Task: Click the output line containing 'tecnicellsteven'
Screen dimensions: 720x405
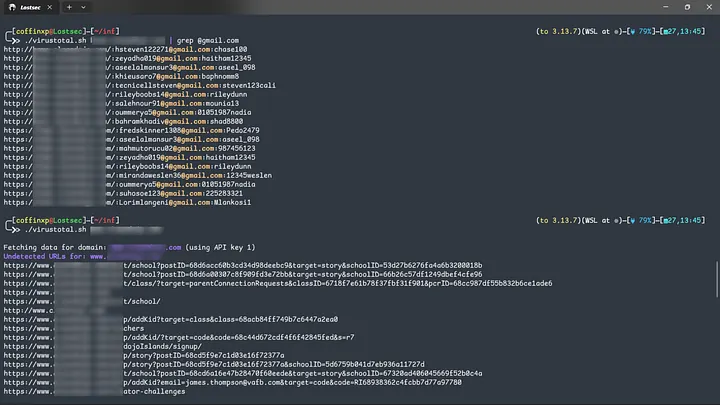Action: [x=140, y=85]
